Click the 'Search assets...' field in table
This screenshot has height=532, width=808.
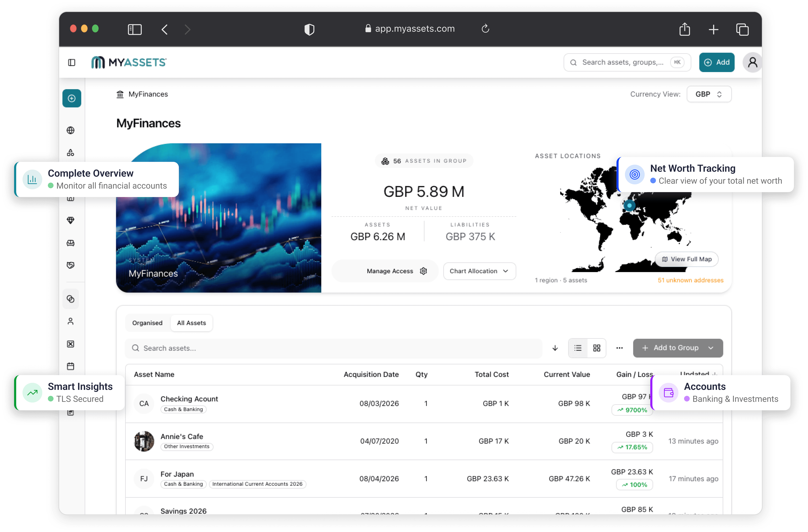[x=333, y=348]
